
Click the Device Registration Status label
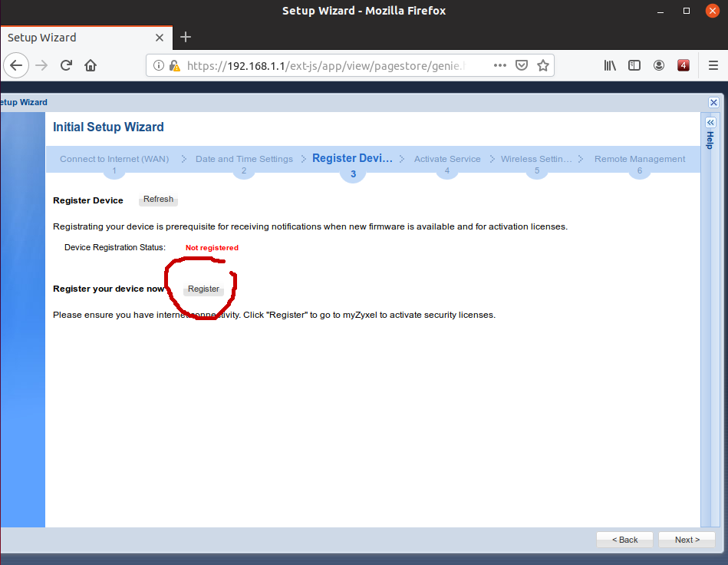point(114,247)
